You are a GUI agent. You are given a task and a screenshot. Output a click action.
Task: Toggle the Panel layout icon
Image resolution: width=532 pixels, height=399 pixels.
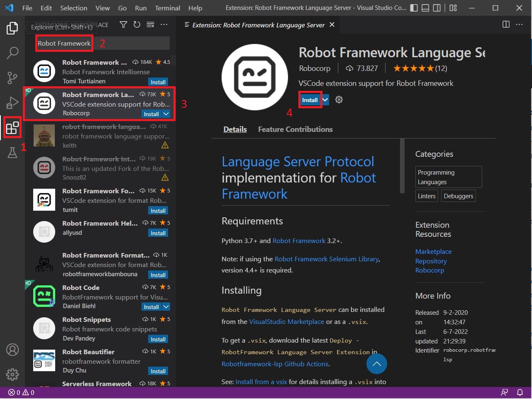[x=425, y=8]
